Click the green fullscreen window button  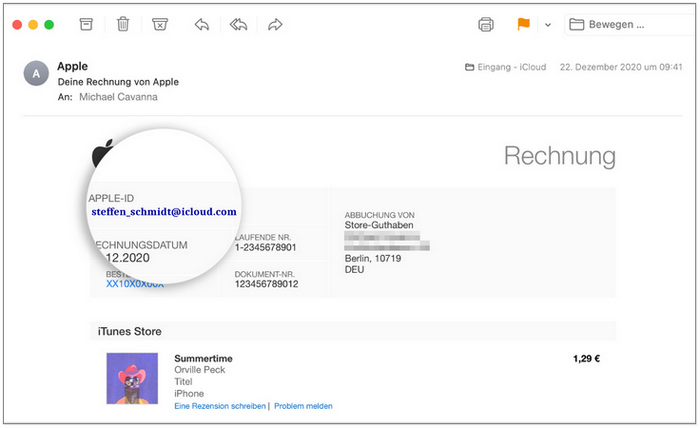coord(49,25)
